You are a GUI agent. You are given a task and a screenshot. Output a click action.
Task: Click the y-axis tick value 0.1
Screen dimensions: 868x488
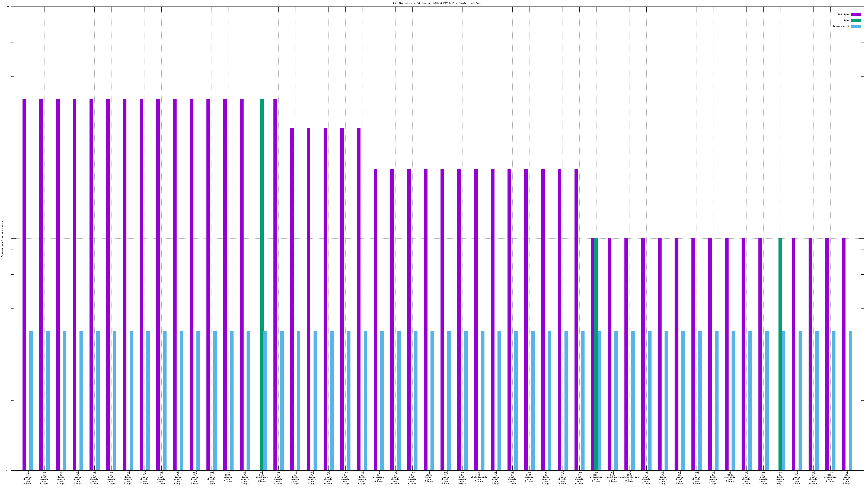[x=7, y=470]
